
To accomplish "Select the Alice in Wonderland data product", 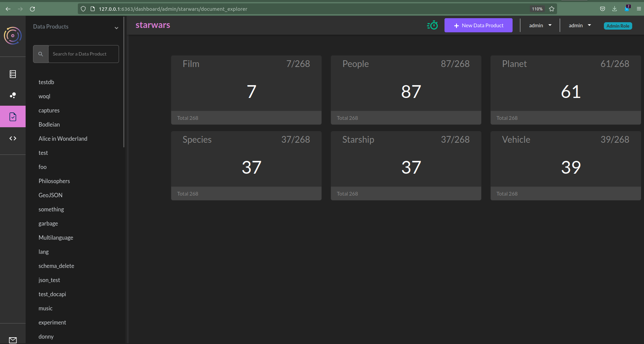I will click(x=63, y=139).
